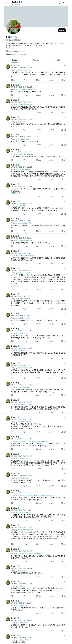Click the circular refresh icon beside search
This screenshot has width=72, height=644.
point(60,3)
